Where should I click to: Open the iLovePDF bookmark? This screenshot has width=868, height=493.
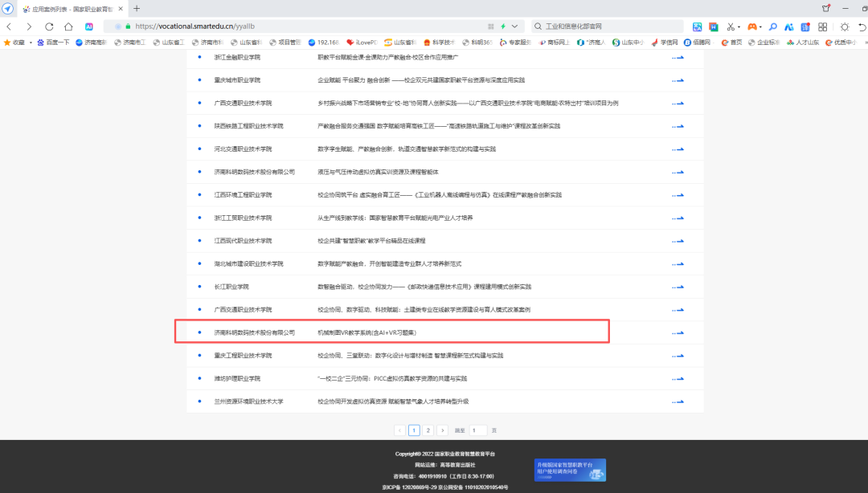coord(362,42)
